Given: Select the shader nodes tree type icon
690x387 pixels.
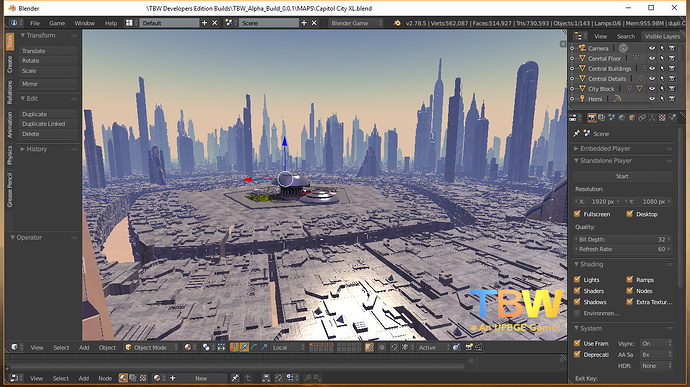Looking at the screenshot, I should 123,378.
